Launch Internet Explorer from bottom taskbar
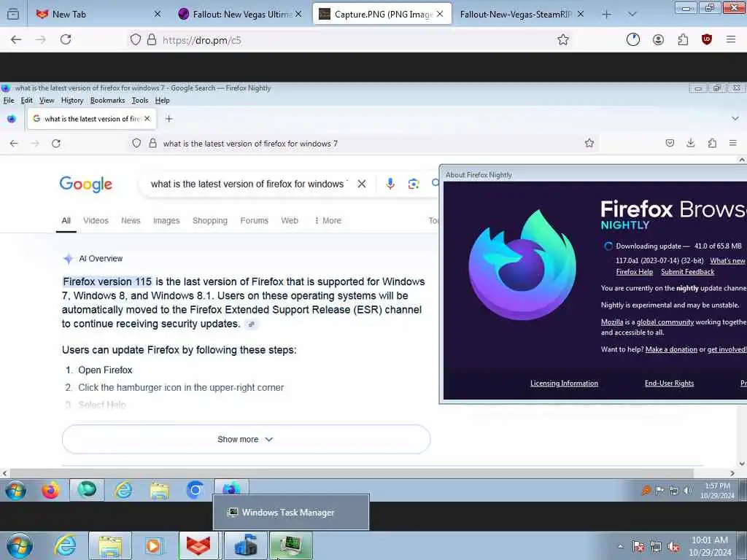Viewport: 747px width, 560px height. point(65,546)
